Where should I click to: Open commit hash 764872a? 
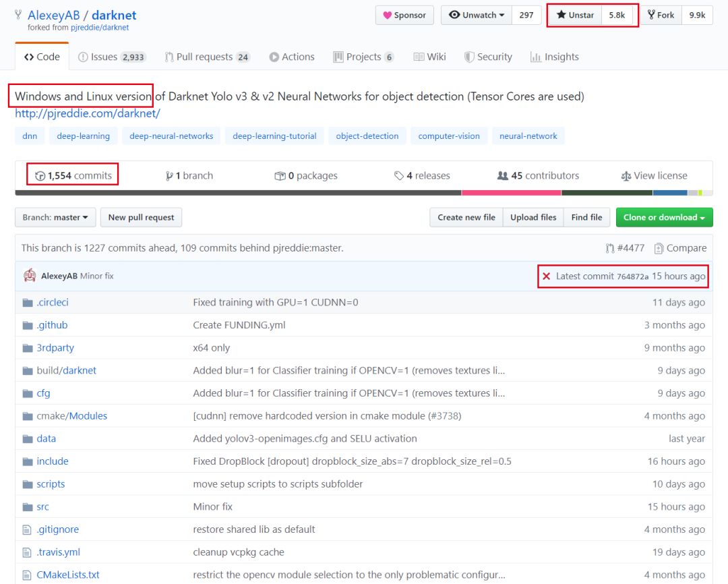(632, 277)
